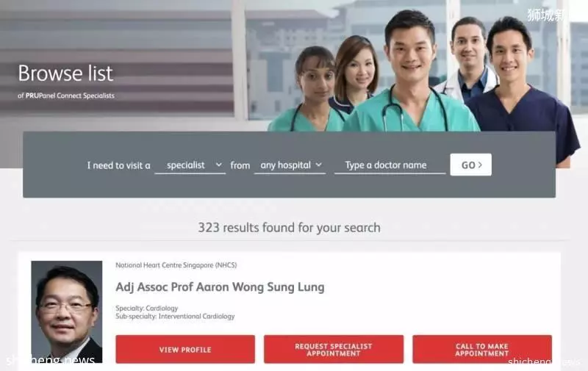The image size is (588, 371).
Task: Click the PRUPanel Connect Specialists subtitle
Action: pos(66,96)
